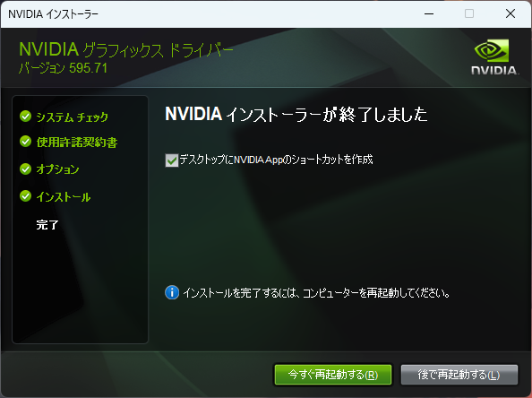Click the green check next to オプション
Image resolution: width=532 pixels, height=398 pixels.
(x=25, y=169)
